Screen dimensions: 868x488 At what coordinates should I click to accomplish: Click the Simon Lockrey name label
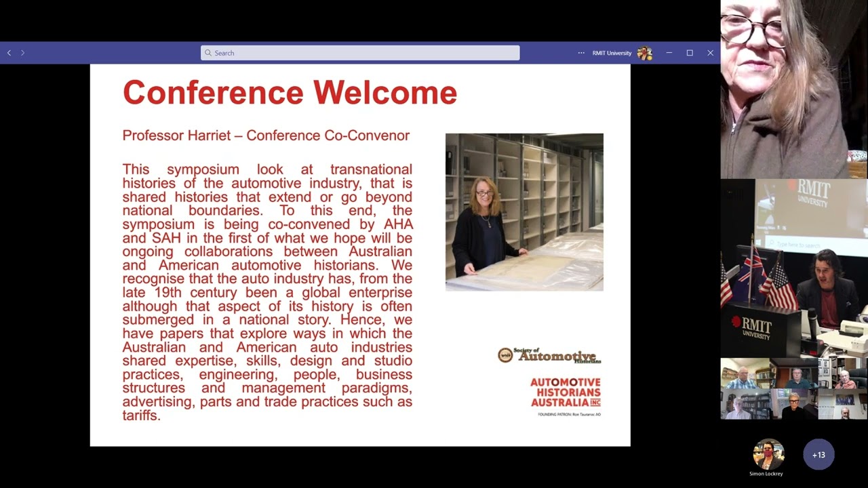[766, 474]
